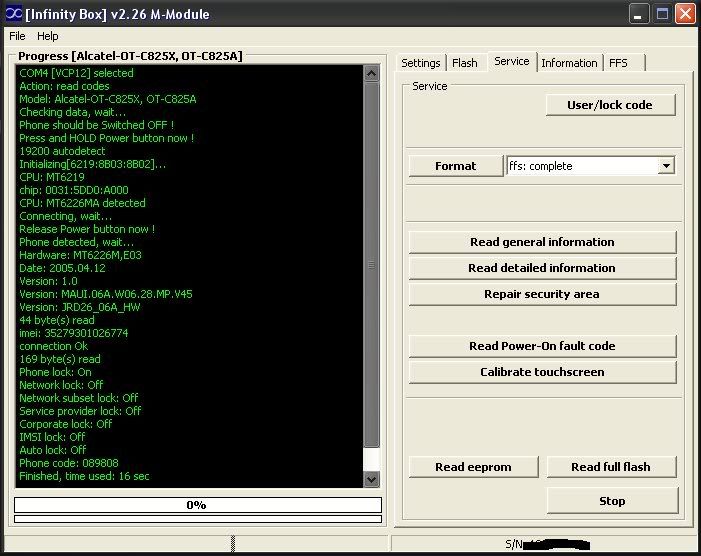701x556 pixels.
Task: Open the Information tab
Action: click(569, 63)
